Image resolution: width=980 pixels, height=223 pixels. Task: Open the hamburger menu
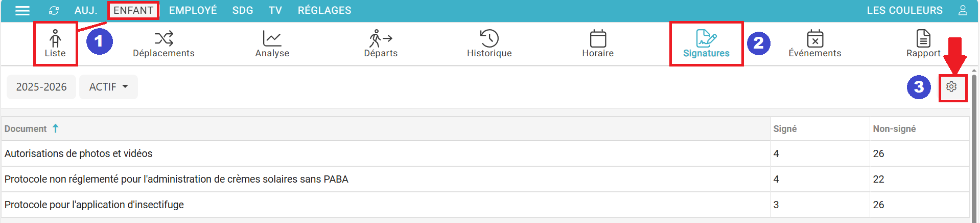[22, 11]
